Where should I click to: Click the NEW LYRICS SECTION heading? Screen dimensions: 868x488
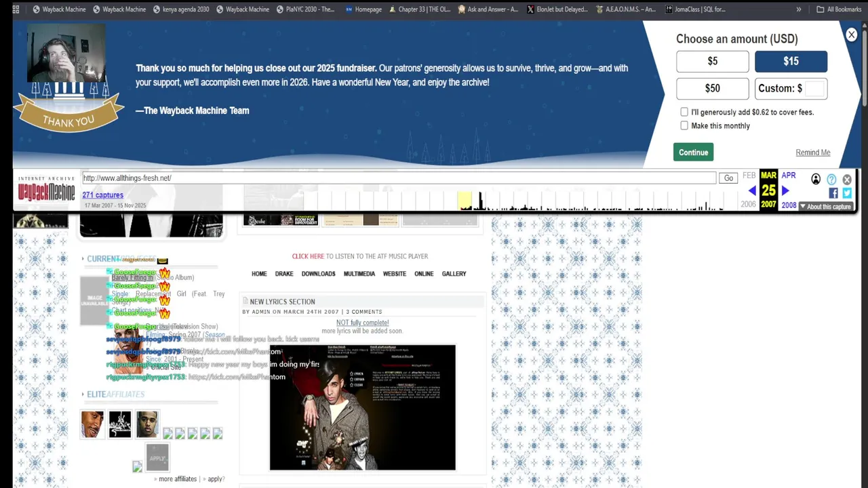pyautogui.click(x=282, y=302)
